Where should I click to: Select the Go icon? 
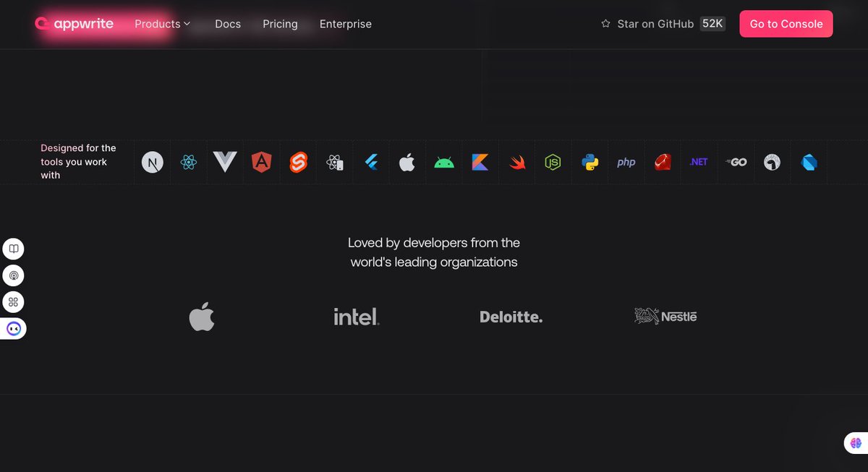[x=736, y=163]
